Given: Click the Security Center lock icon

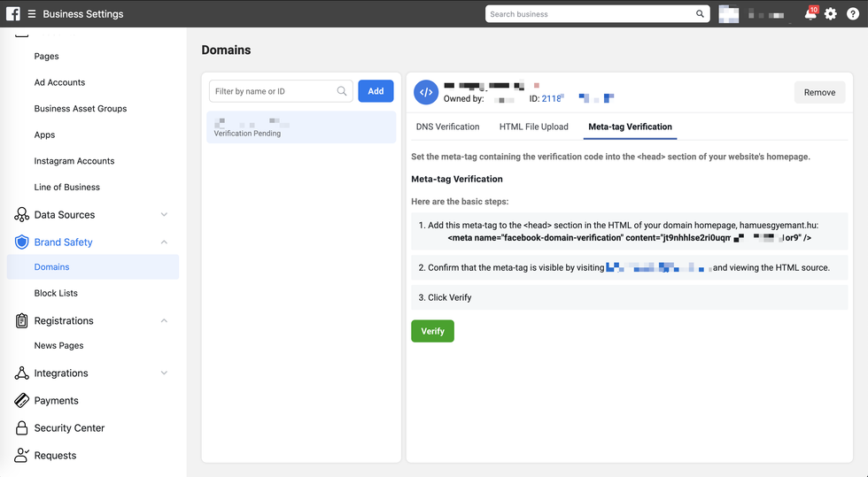Looking at the screenshot, I should pyautogui.click(x=22, y=428).
